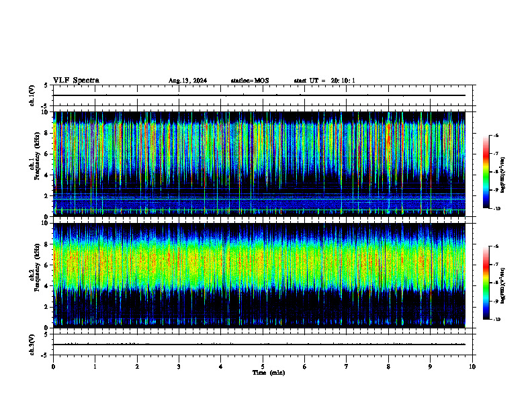
Task: Click the "-10" value on ch.2 color bar
Action: tap(496, 320)
